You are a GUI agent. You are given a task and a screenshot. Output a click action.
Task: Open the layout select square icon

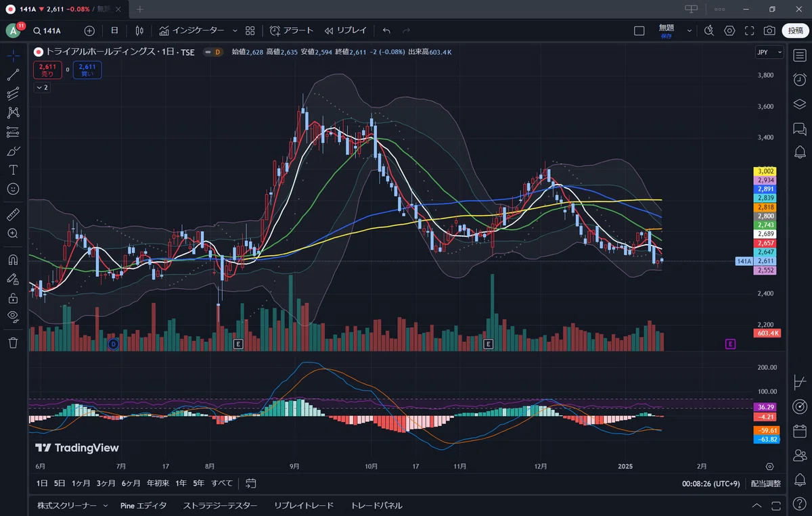pos(639,30)
